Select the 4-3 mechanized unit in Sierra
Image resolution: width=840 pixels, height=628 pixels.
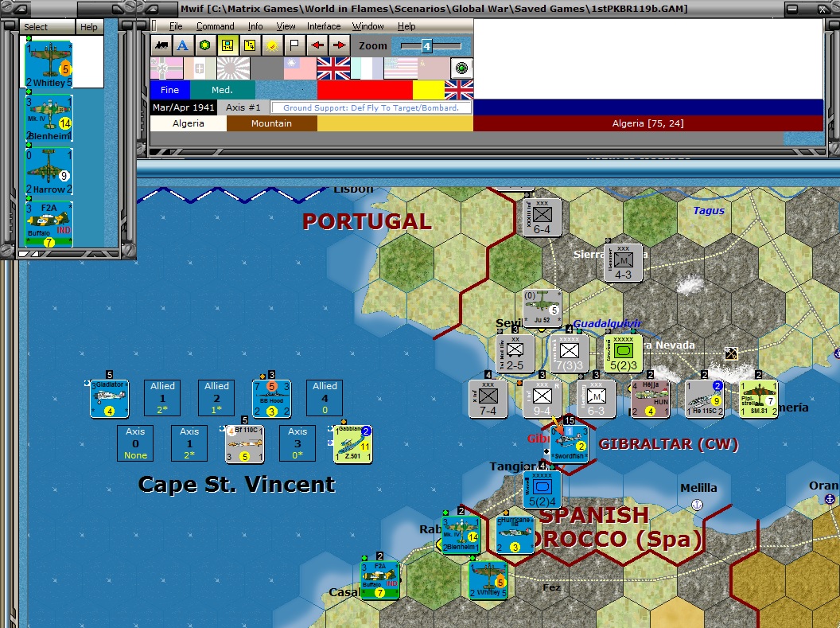(623, 263)
